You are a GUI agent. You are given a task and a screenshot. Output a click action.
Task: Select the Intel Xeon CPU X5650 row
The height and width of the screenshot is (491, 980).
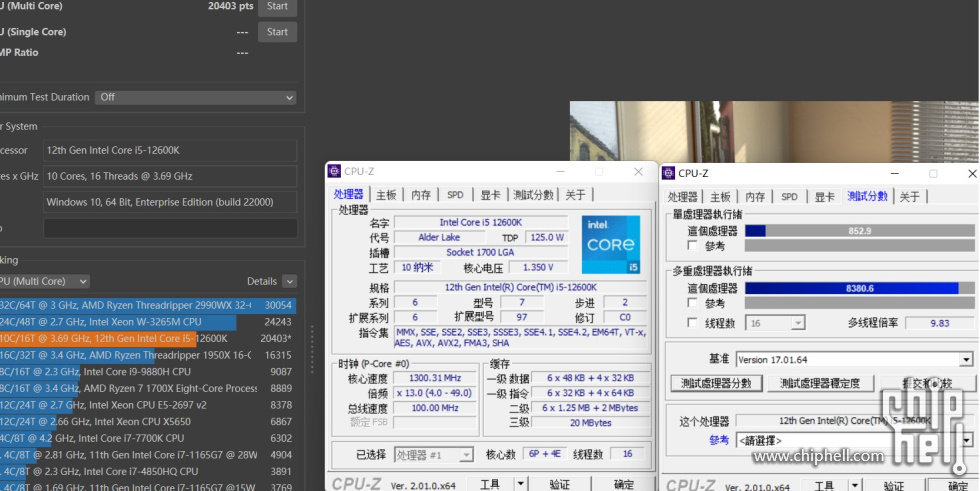tap(148, 422)
